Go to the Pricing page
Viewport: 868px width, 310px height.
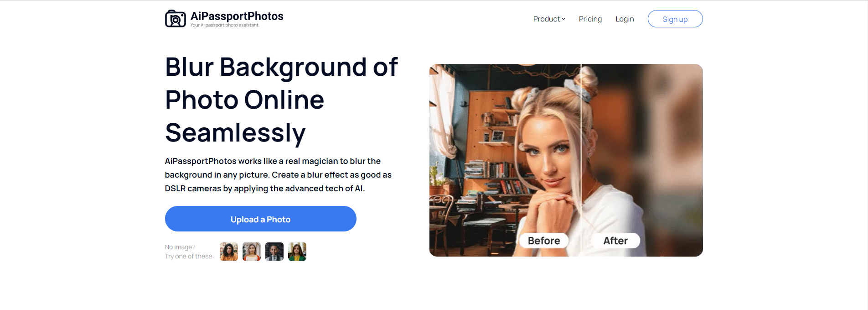(590, 19)
